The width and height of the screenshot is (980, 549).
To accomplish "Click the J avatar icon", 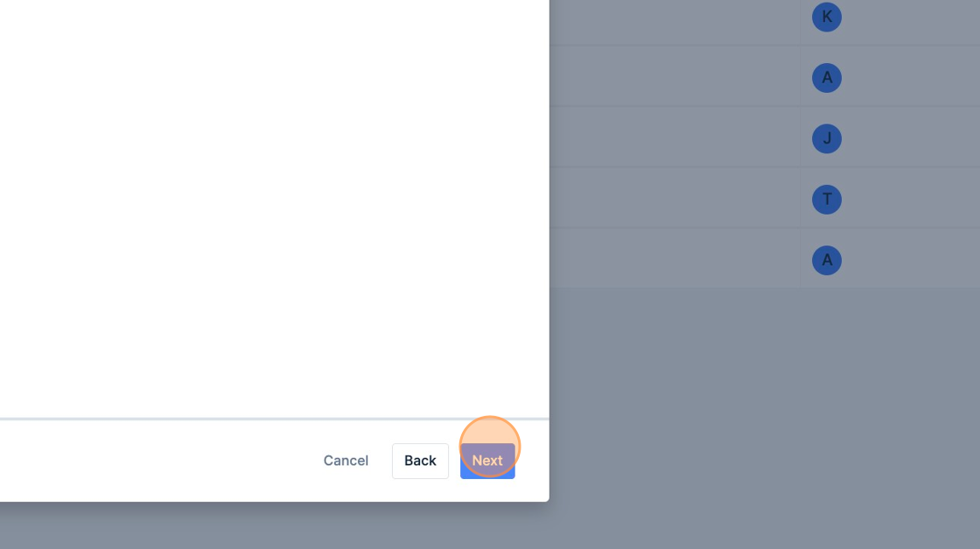I will (826, 138).
